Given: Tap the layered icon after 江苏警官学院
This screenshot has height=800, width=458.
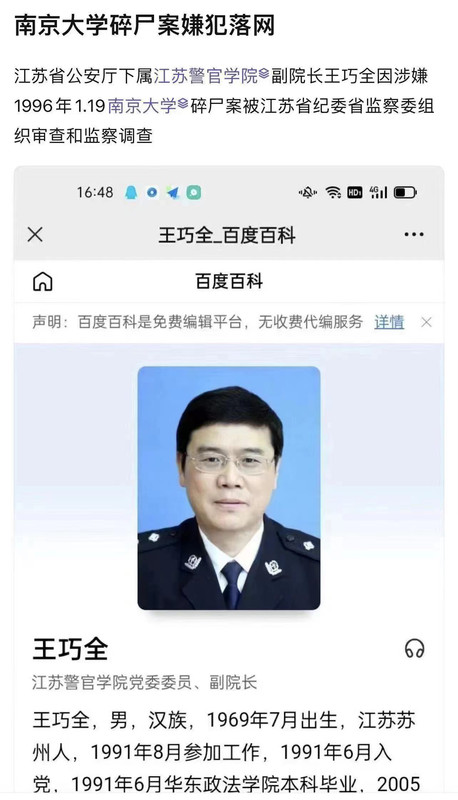Looking at the screenshot, I should click(x=264, y=75).
